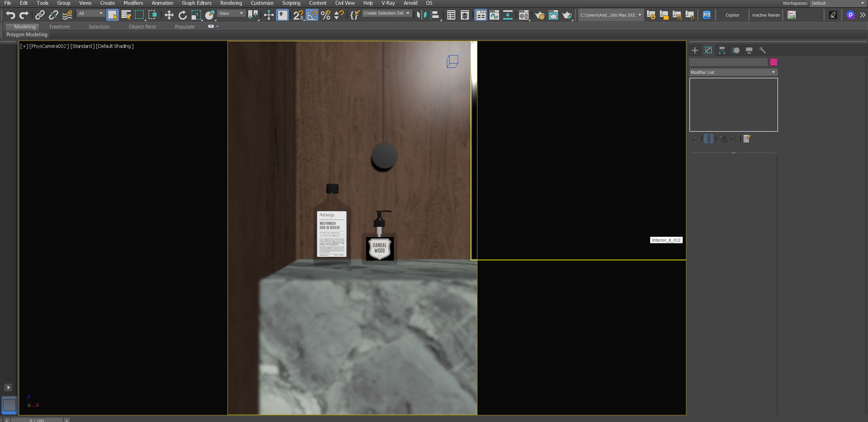This screenshot has height=422, width=868.
Task: Click the Unlink Selection icon
Action: click(x=53, y=15)
